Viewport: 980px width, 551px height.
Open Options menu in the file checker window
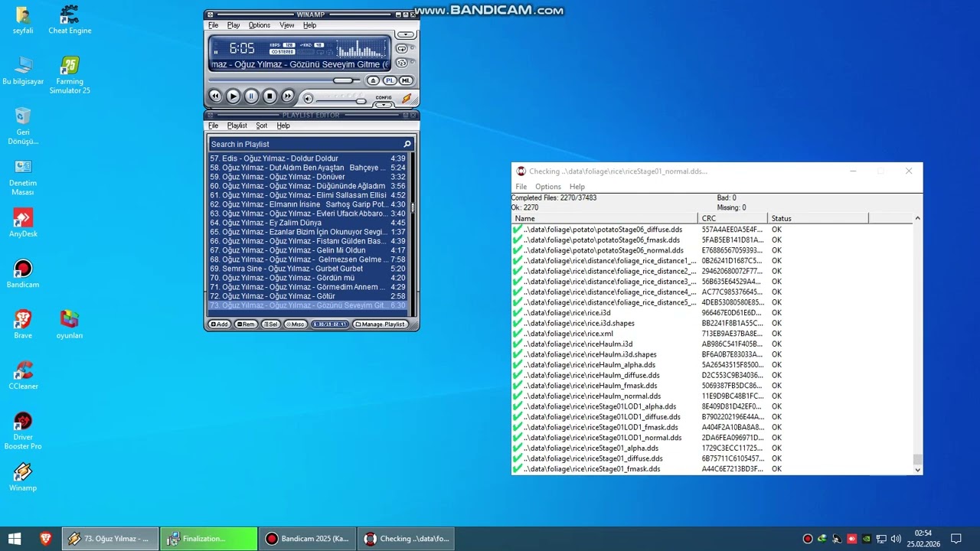click(x=548, y=187)
